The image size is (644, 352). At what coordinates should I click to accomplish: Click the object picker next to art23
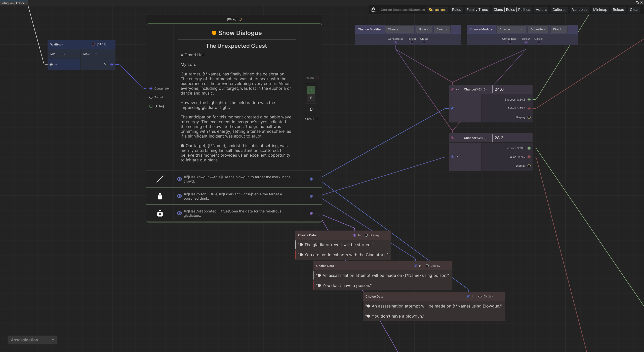[317, 119]
